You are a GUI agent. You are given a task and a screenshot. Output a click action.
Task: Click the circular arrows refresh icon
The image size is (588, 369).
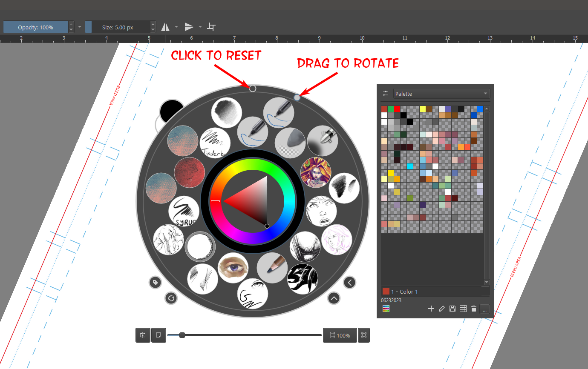(171, 298)
